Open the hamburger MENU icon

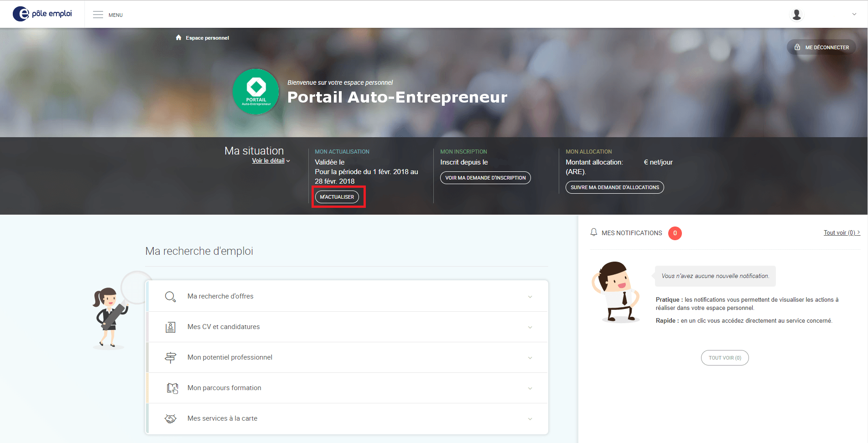point(98,15)
